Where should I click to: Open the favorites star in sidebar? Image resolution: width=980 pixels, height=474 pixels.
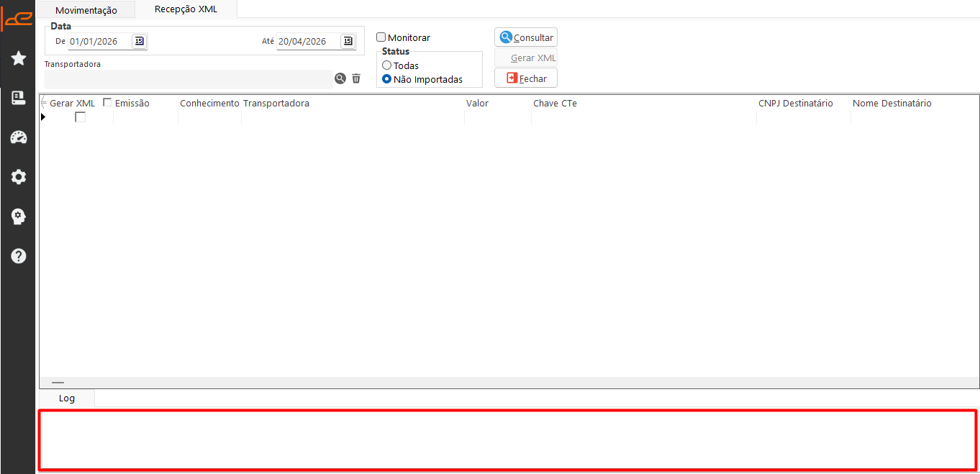coord(19,58)
